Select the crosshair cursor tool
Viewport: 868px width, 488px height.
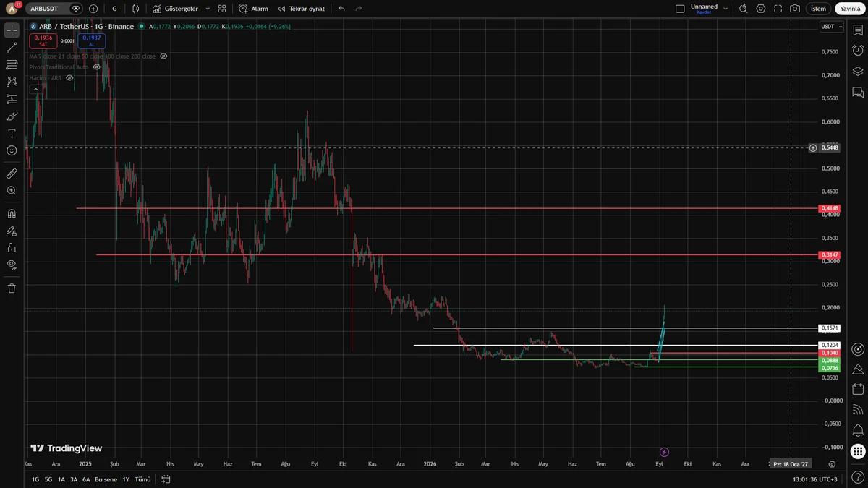12,30
